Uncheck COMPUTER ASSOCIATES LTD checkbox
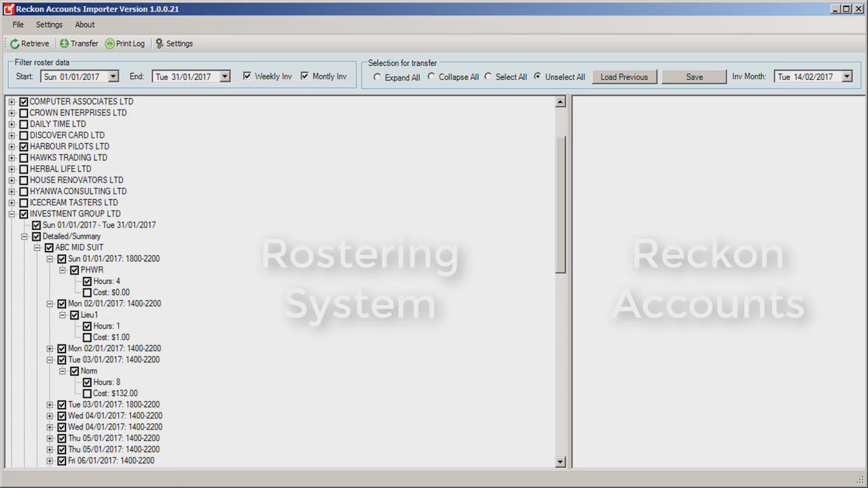 point(24,102)
